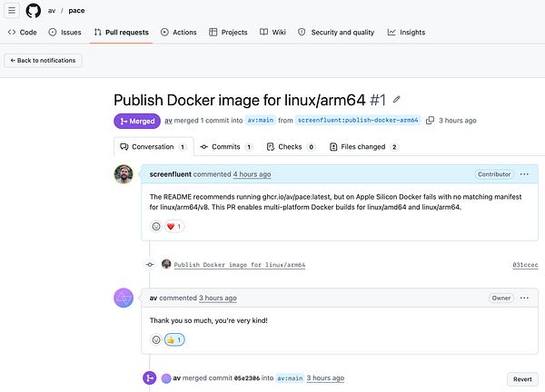
Task: View the Files changed tab
Action: (x=363, y=147)
